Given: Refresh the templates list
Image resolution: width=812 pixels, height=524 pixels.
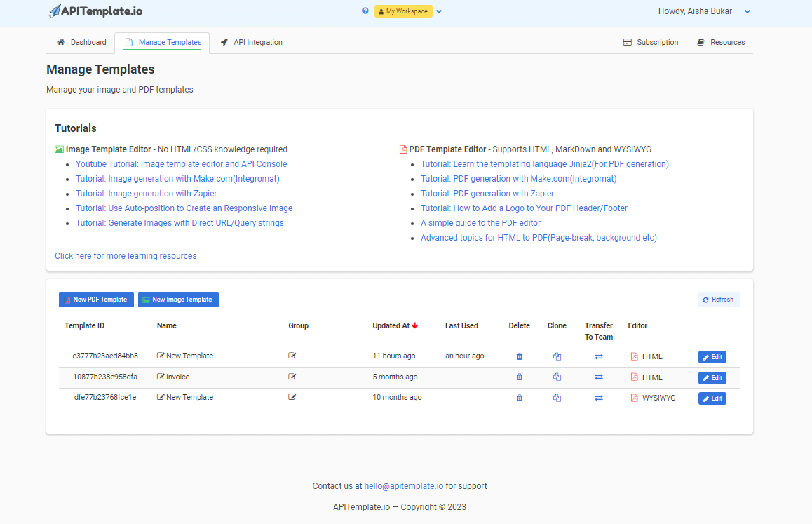Looking at the screenshot, I should (718, 299).
